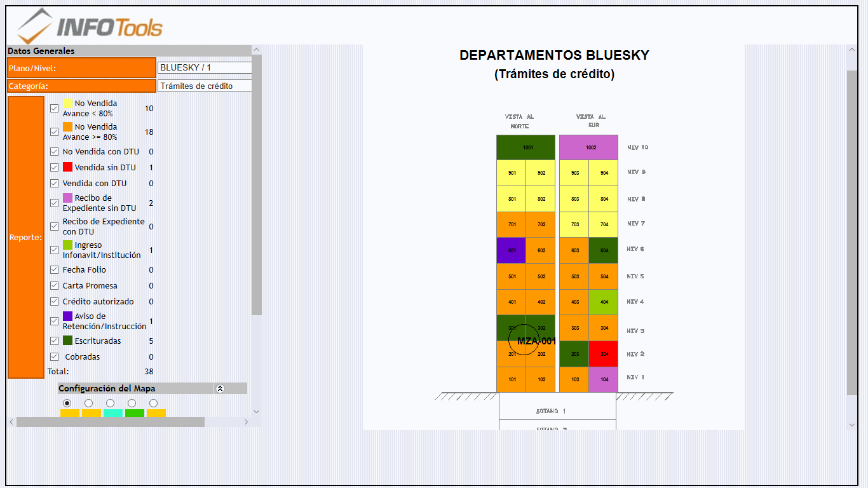Click the INFOTools logo
This screenshot has width=868, height=488.
pos(90,26)
